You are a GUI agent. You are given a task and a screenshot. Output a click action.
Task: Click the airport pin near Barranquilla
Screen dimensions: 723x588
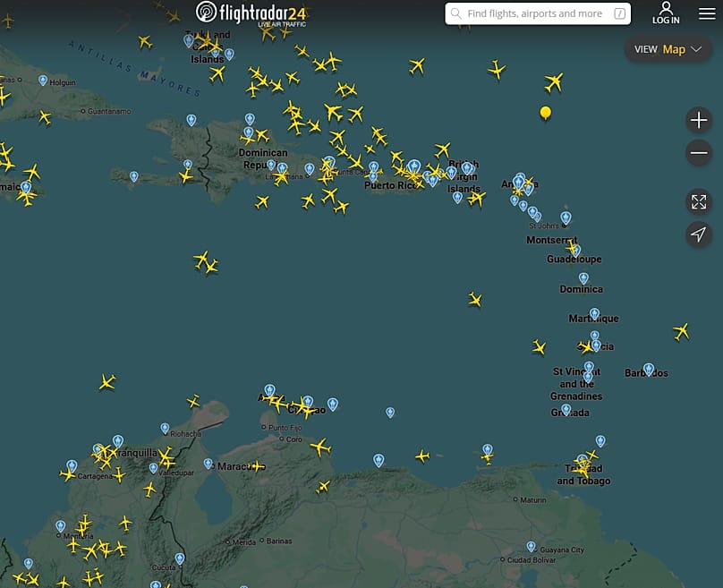[x=118, y=440]
